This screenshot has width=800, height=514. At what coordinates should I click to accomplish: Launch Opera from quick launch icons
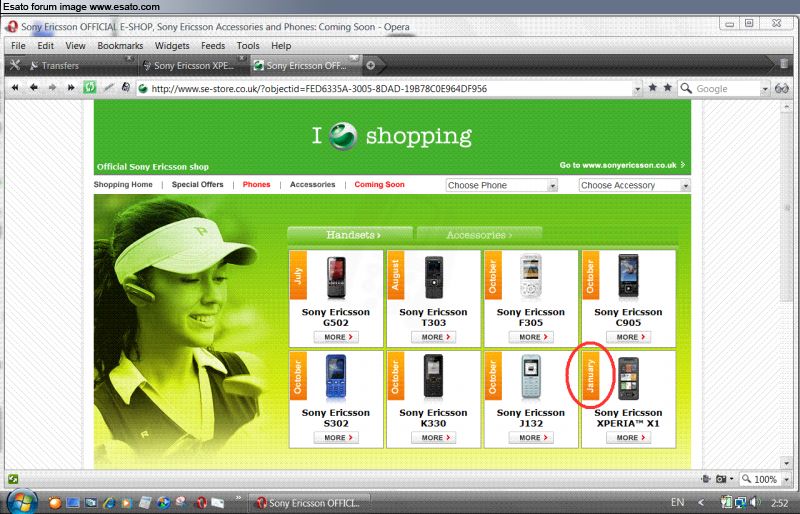click(201, 503)
